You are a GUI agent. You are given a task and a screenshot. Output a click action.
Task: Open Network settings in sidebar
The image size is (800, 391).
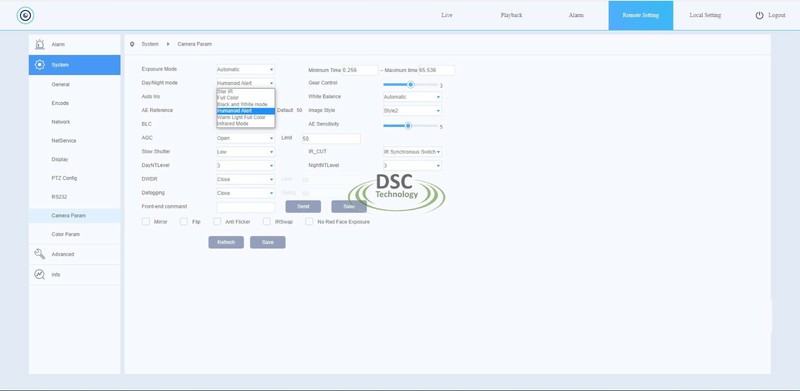tap(60, 122)
